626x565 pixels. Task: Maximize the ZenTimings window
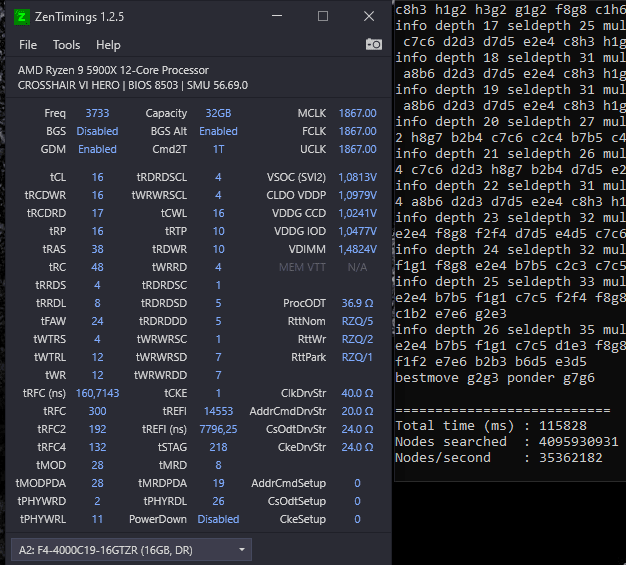pos(323,16)
